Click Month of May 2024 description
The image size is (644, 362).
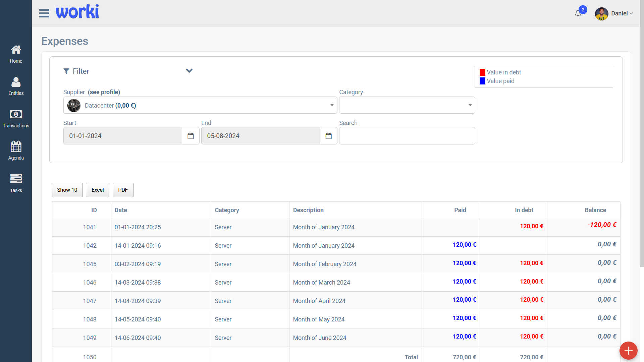pos(319,319)
